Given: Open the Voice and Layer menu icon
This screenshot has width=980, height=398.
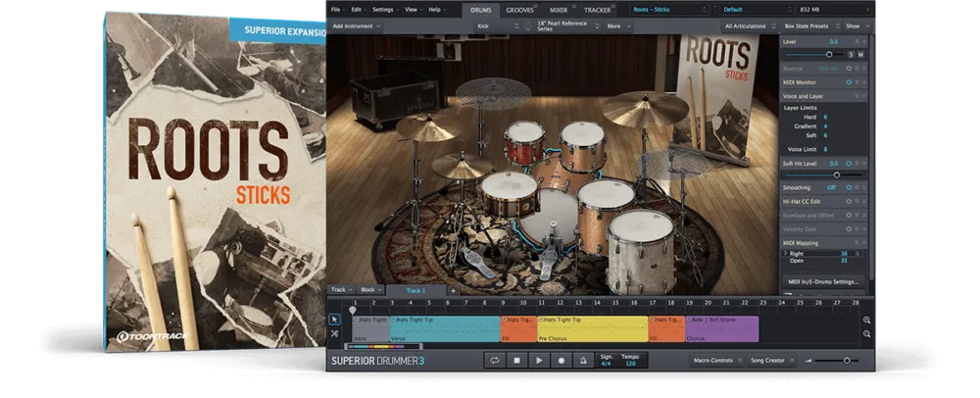Looking at the screenshot, I should [857, 96].
